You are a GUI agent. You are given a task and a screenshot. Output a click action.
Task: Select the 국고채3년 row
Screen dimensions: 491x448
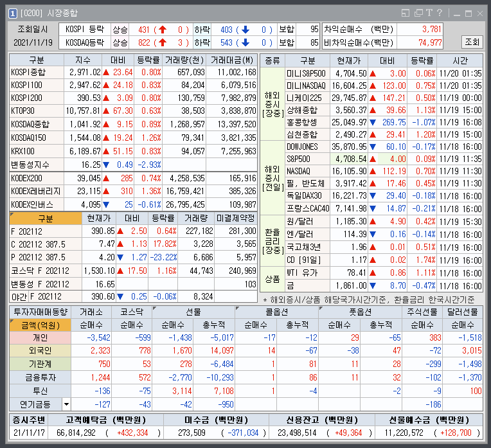(x=384, y=247)
